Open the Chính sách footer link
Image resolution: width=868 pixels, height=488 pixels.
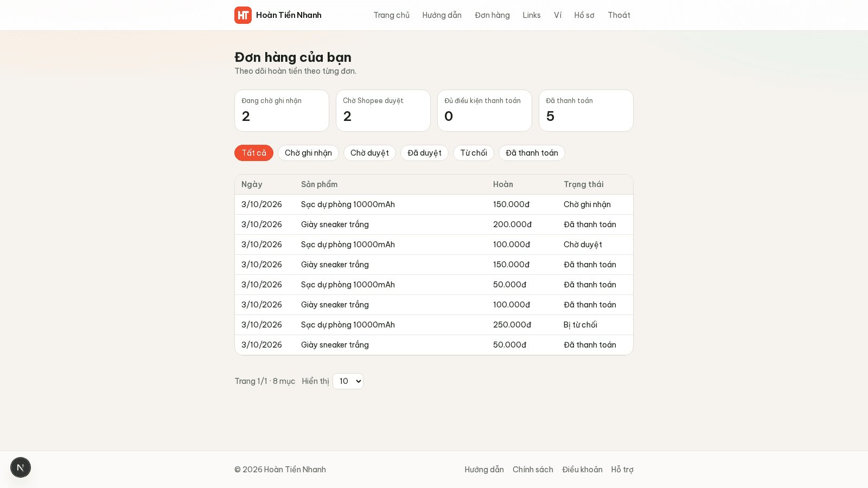[533, 470]
